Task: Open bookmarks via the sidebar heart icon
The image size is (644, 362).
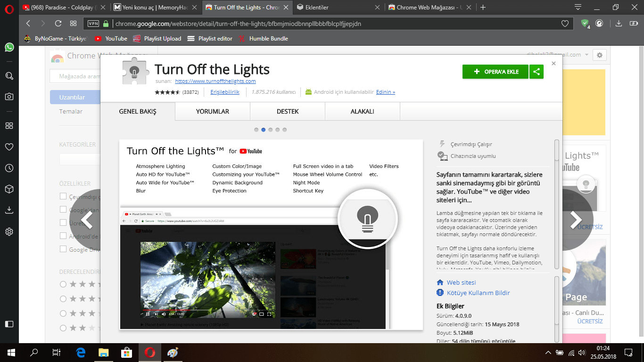Action: (9, 147)
